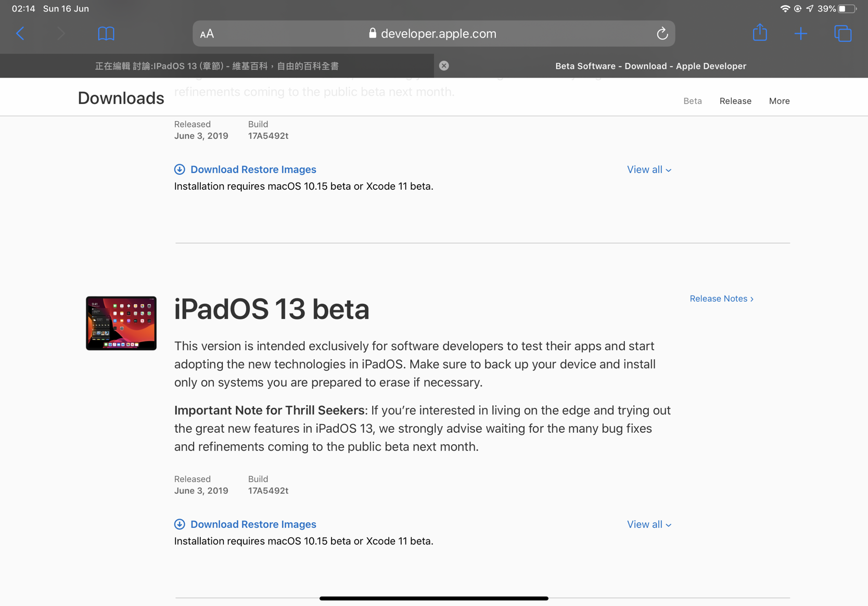868x606 pixels.
Task: Tap the iPadOS 13 beta title
Action: pyautogui.click(x=272, y=309)
